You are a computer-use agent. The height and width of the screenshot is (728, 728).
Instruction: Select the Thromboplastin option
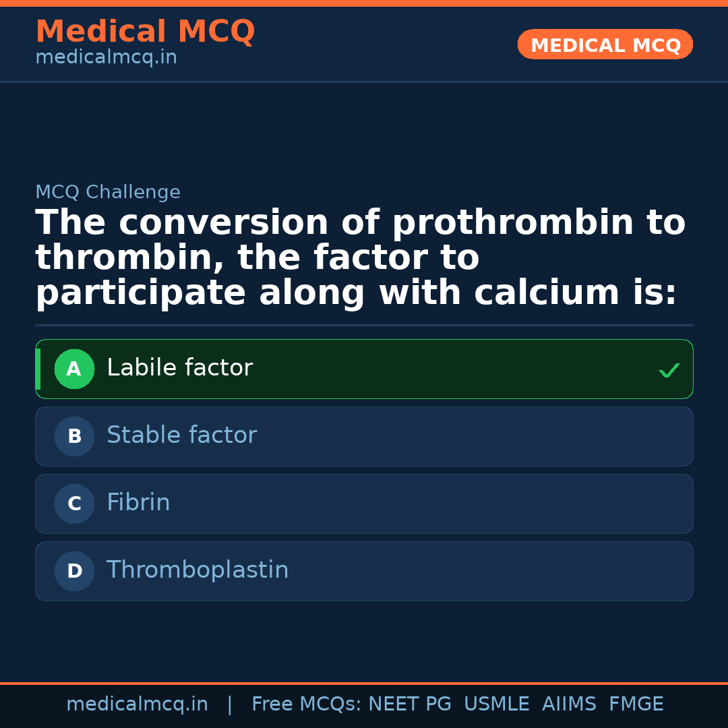tap(198, 570)
